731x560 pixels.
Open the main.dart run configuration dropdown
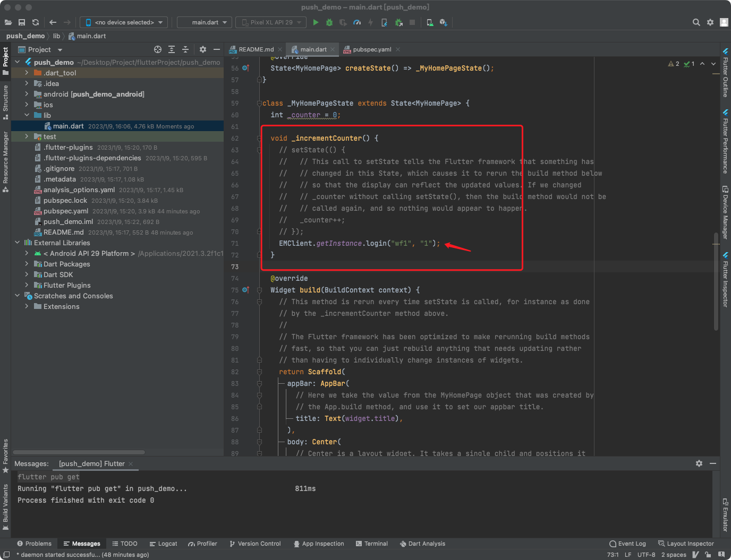205,22
